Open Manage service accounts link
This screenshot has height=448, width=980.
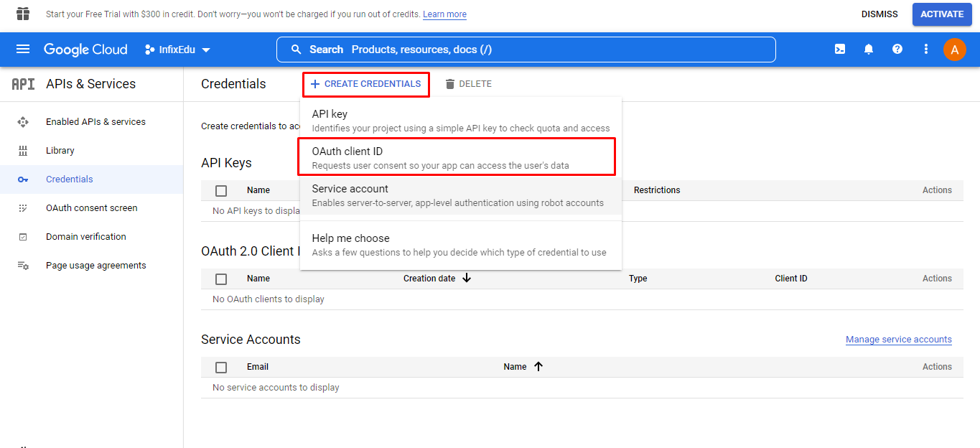click(x=899, y=340)
